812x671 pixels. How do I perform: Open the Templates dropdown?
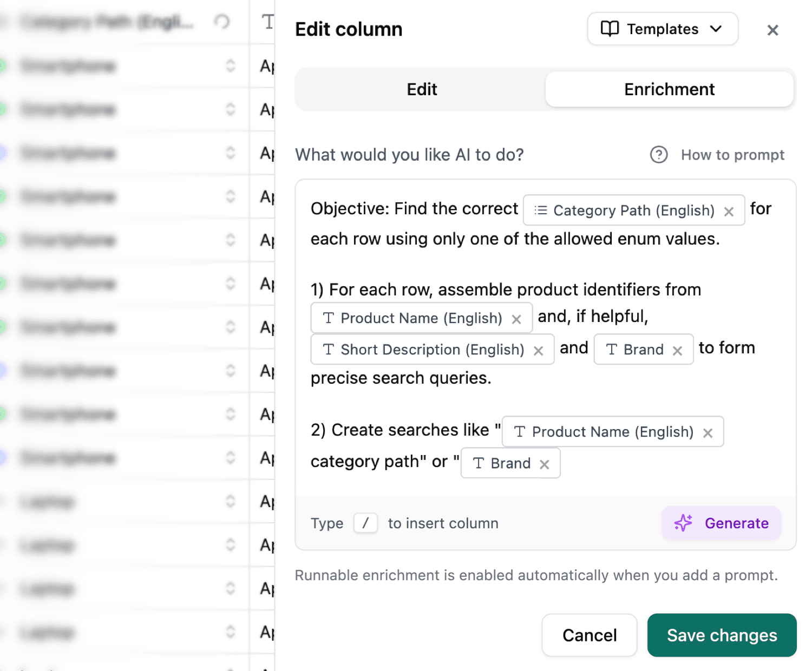[x=662, y=29]
